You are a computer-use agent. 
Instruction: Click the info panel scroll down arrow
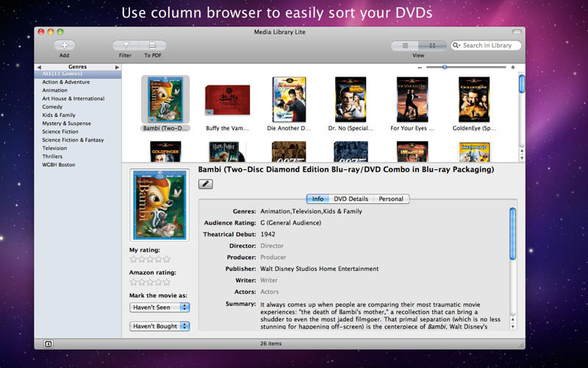coord(512,326)
